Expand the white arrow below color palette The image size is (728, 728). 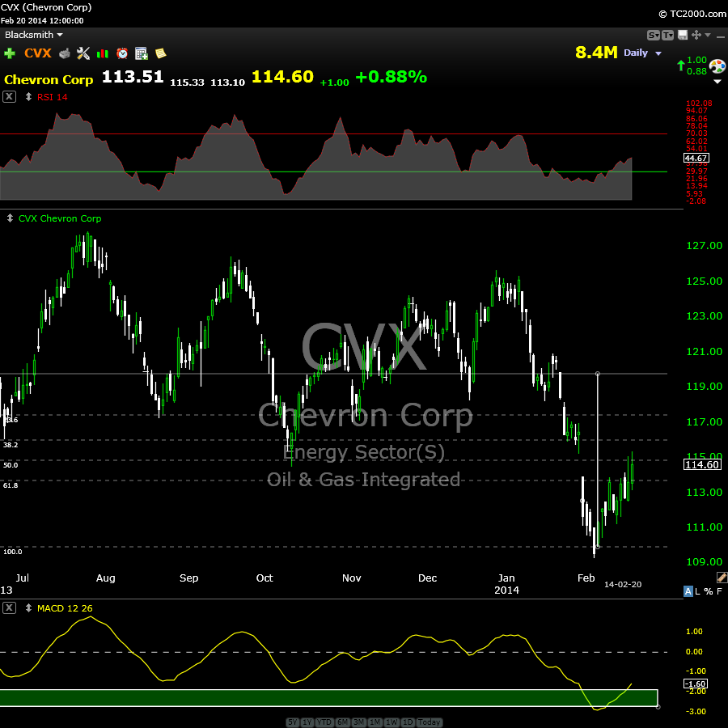coord(717,81)
